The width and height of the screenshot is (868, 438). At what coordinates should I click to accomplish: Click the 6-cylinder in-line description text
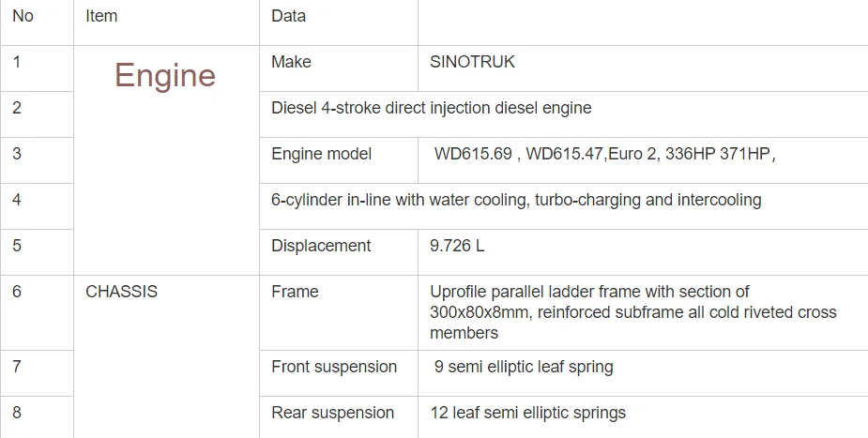(x=515, y=200)
